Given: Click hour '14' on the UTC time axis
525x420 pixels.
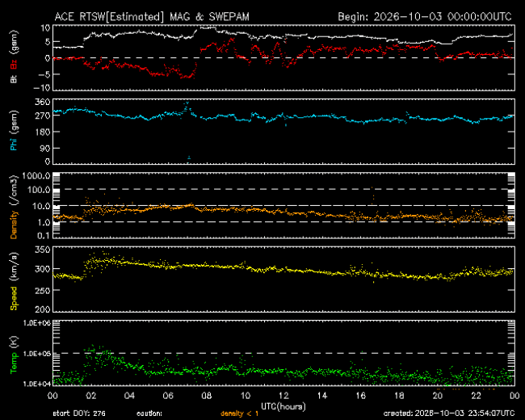Looking at the screenshot, I should point(322,396).
